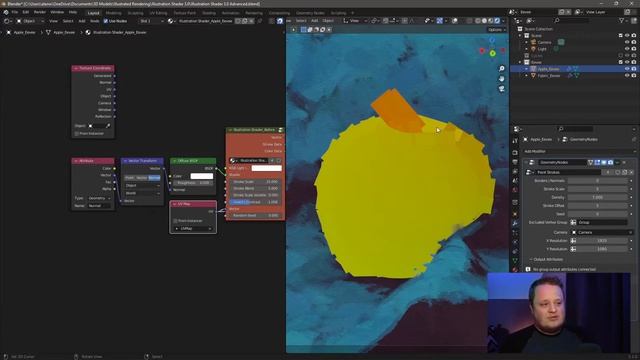Screen dimensions: 640x360
Task: Hide Apple_Bower in outliner viewport
Action: 627,69
